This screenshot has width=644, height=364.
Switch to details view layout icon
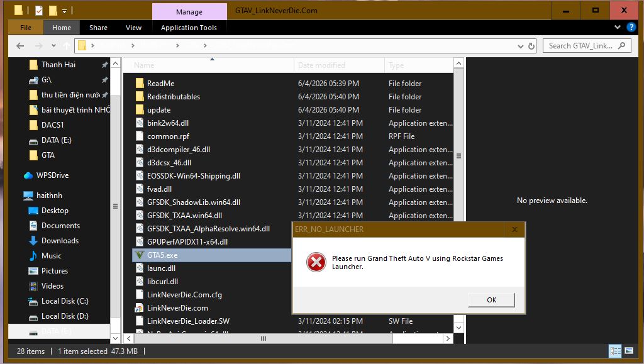point(615,351)
